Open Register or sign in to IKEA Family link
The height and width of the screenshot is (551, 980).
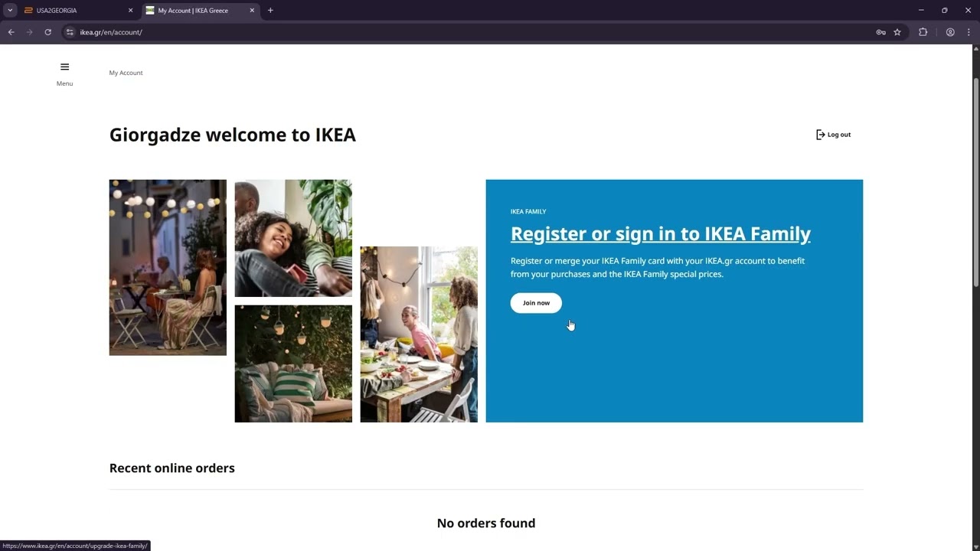pos(660,233)
